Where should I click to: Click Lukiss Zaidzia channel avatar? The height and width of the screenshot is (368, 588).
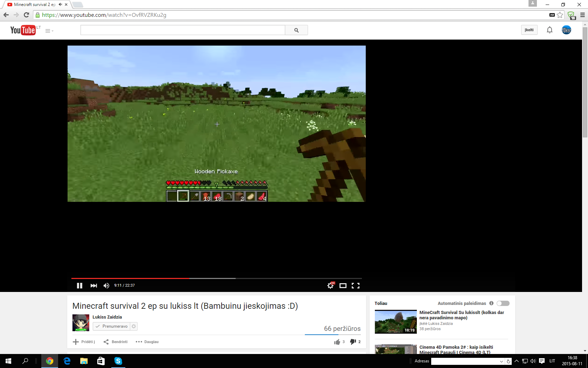pos(81,323)
